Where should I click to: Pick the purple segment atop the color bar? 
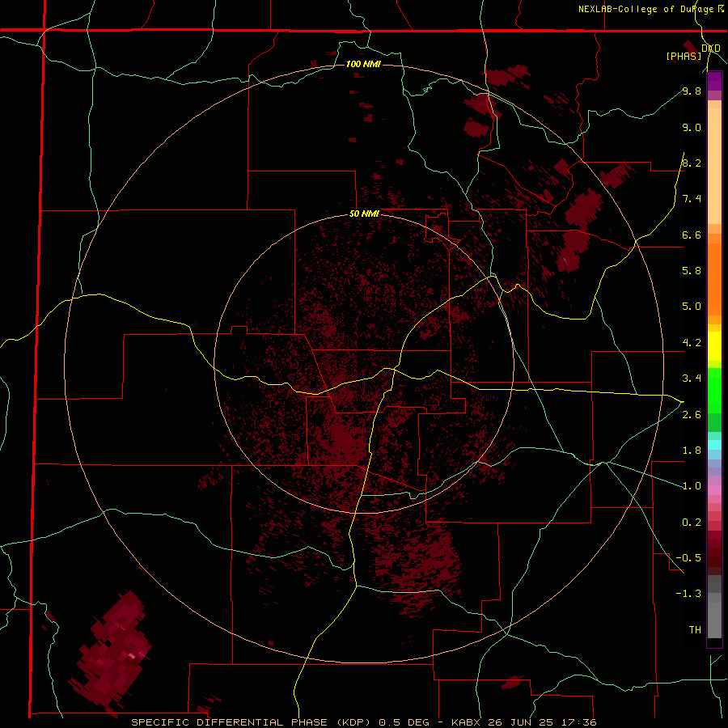tap(714, 81)
